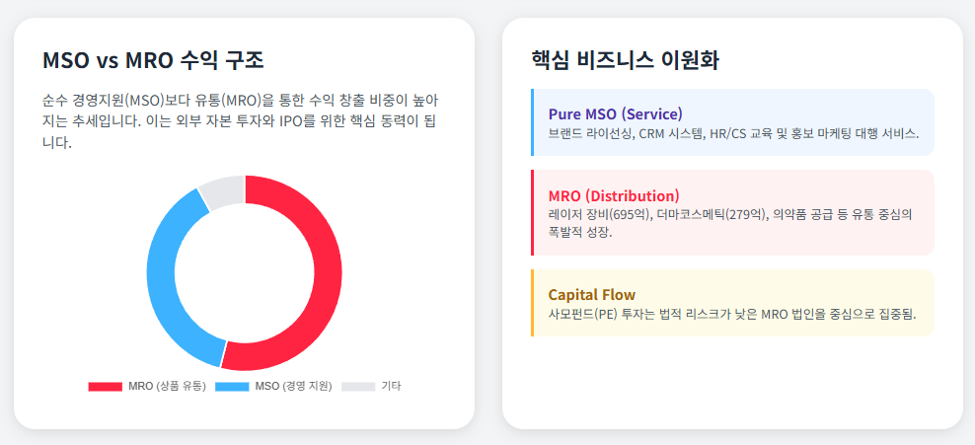Click the red MRO legend color box
This screenshot has height=445, width=975.
[x=105, y=387]
